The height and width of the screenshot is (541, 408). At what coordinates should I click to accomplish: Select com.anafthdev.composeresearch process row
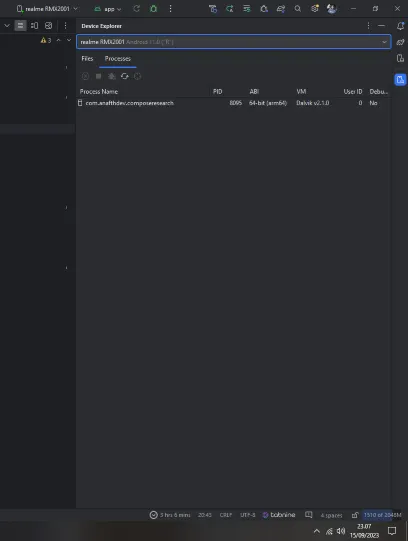233,103
